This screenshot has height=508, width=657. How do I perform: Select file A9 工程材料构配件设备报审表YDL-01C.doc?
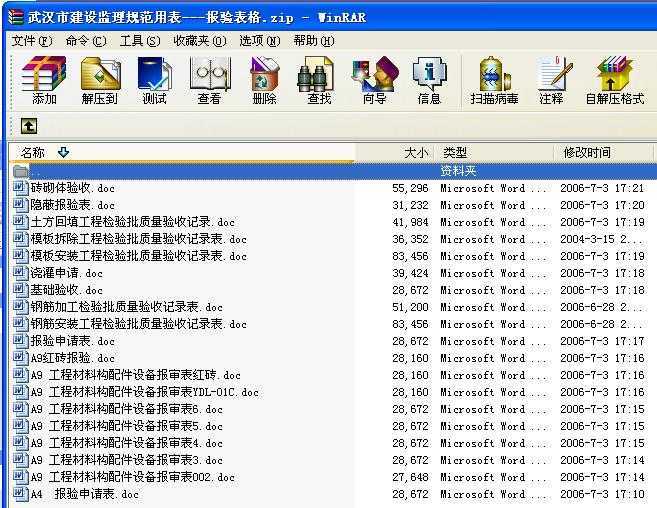(x=145, y=392)
